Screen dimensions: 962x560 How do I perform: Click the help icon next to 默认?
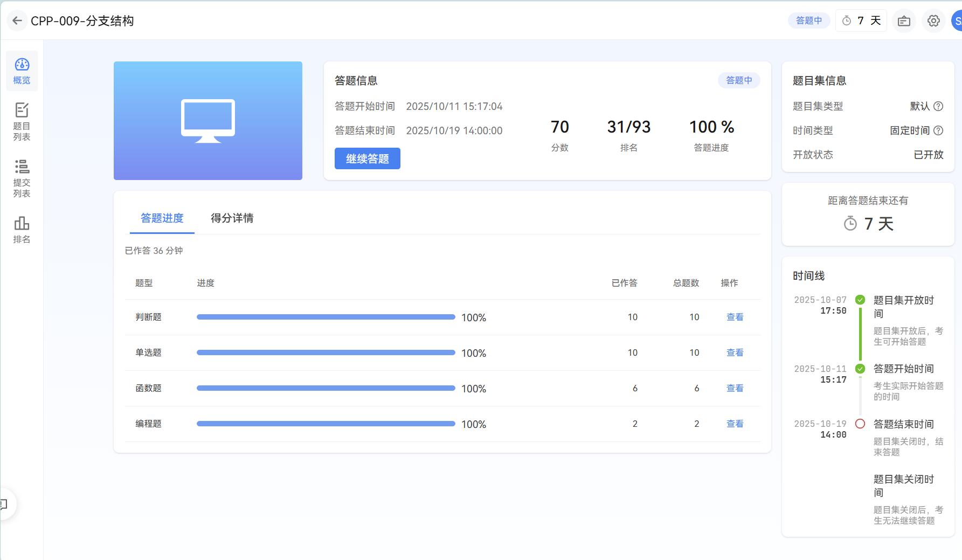point(938,106)
